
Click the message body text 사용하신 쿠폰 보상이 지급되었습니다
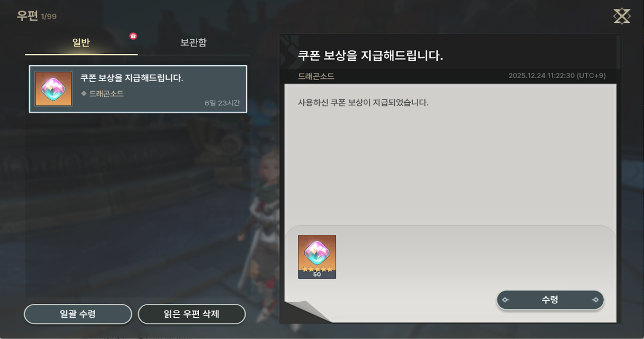tap(363, 102)
